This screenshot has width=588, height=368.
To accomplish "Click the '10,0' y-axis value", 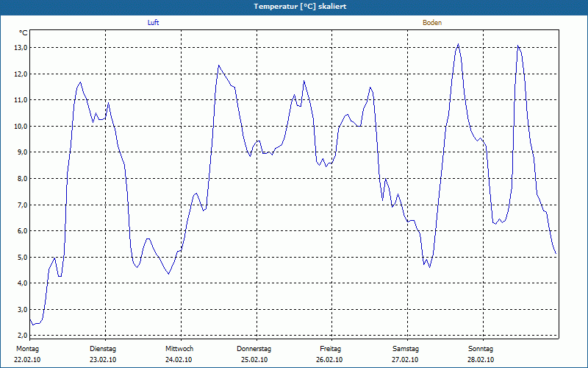I will click(x=21, y=126).
